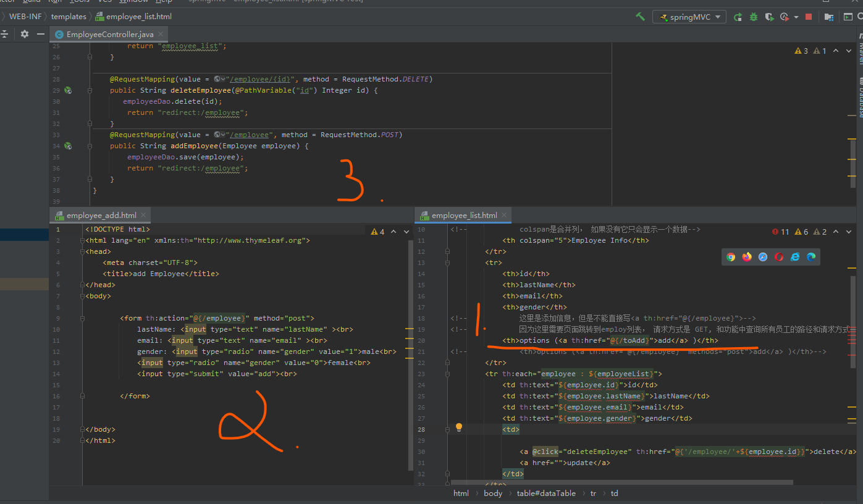Close the EmployeeController.java tab
Screen dimensions: 863x504
click(160, 35)
